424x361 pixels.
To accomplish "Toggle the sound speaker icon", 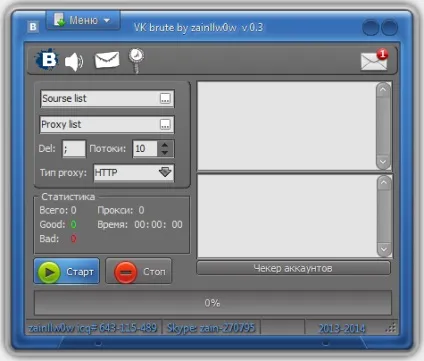I will tap(74, 62).
